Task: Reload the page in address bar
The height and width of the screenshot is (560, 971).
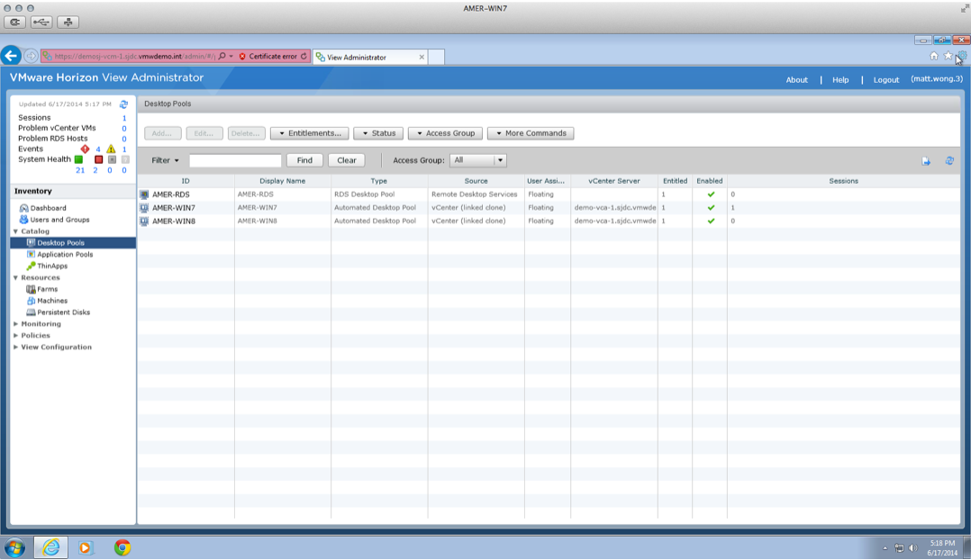Action: point(304,57)
